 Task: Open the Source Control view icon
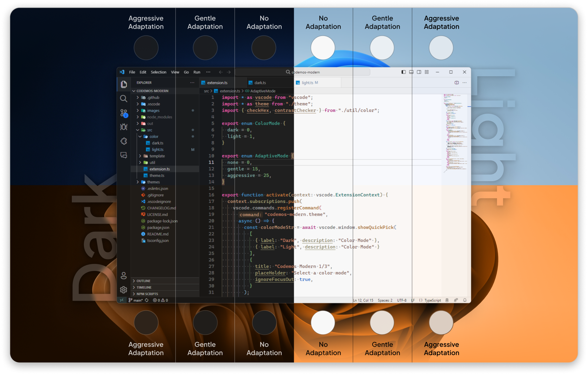124,113
